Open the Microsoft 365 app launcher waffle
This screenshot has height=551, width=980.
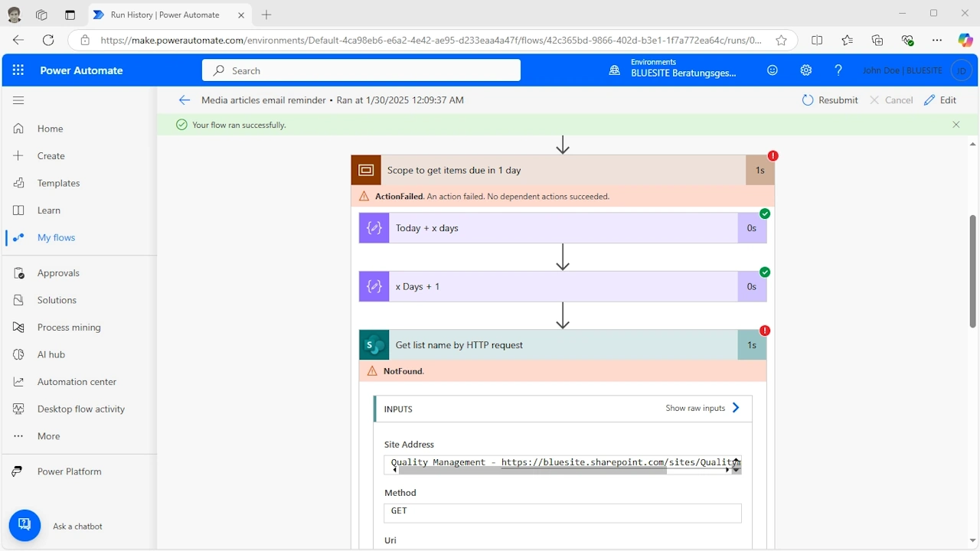click(x=18, y=70)
